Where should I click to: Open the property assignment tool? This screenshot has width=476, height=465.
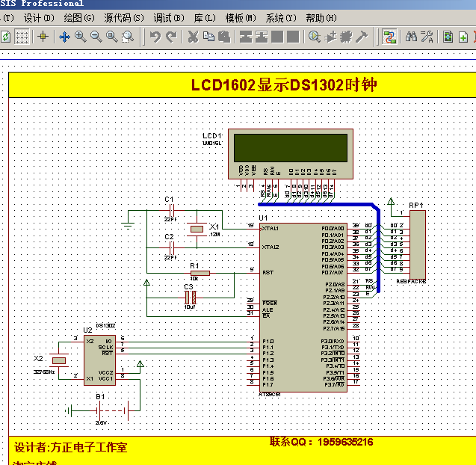point(427,37)
